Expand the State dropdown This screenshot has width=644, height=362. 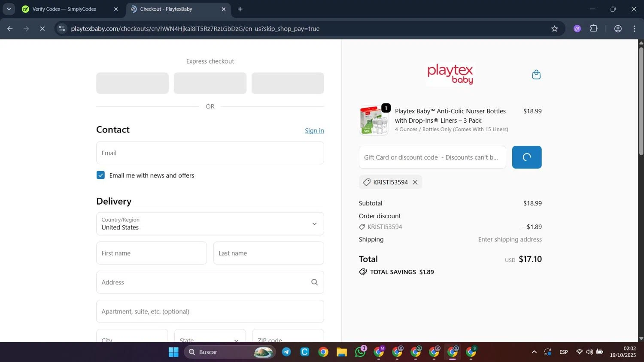click(210, 336)
